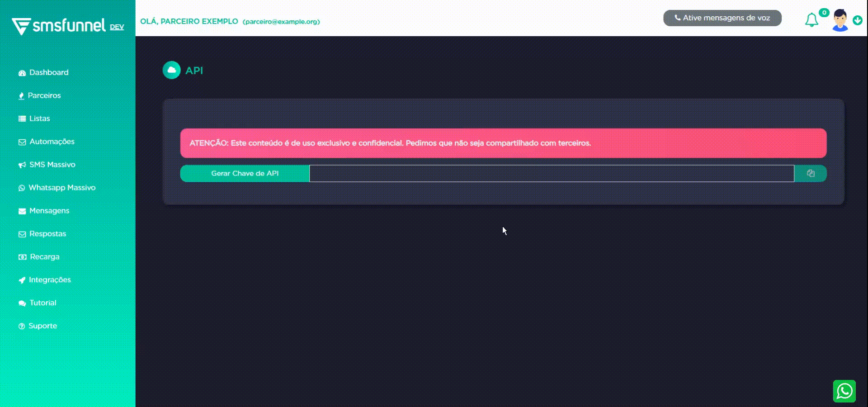Screen dimensions: 868x407
Task: Click the API page heading
Action: [194, 71]
